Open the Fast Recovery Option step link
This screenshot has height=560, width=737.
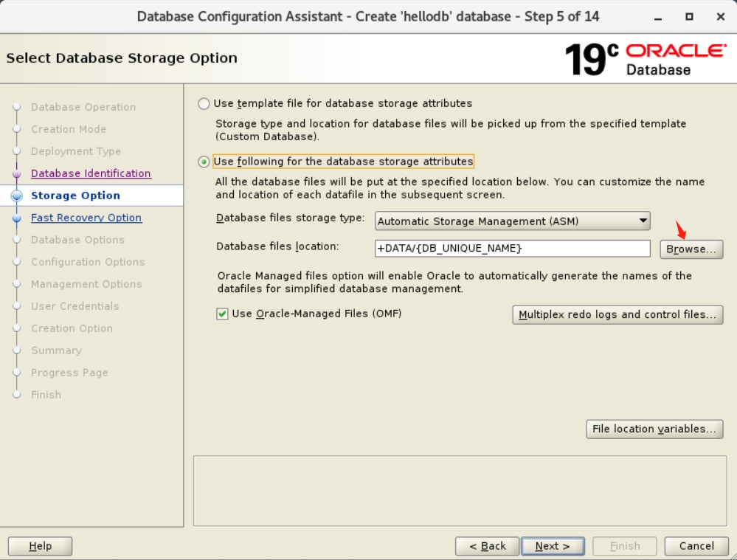pyautogui.click(x=86, y=218)
